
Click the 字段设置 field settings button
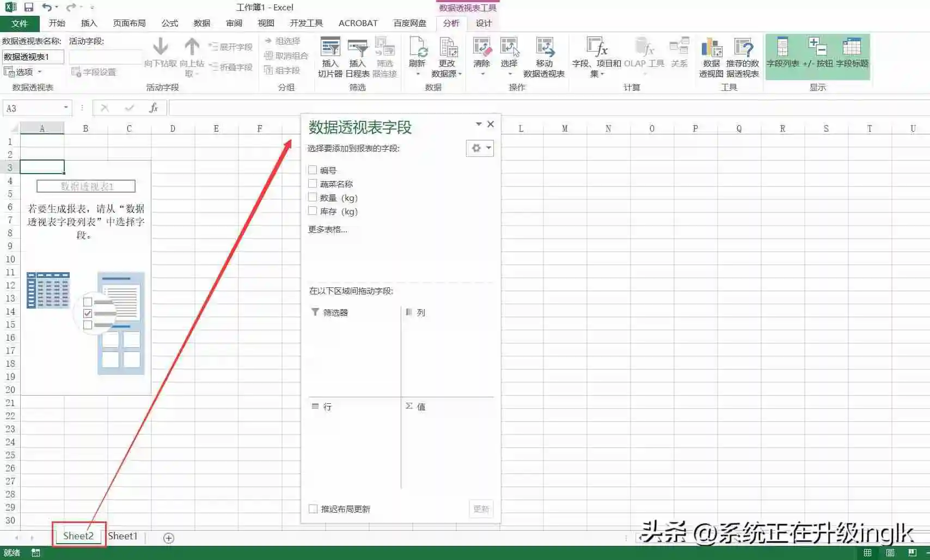[x=94, y=72]
